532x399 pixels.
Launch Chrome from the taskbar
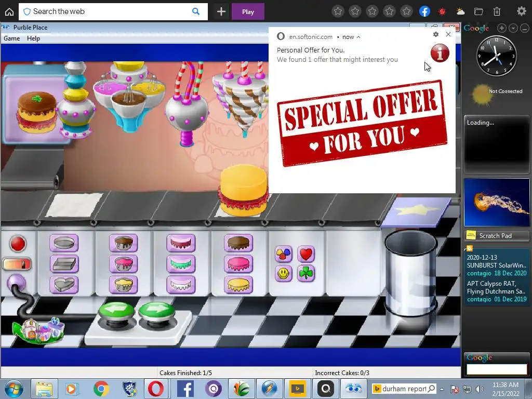coord(101,389)
